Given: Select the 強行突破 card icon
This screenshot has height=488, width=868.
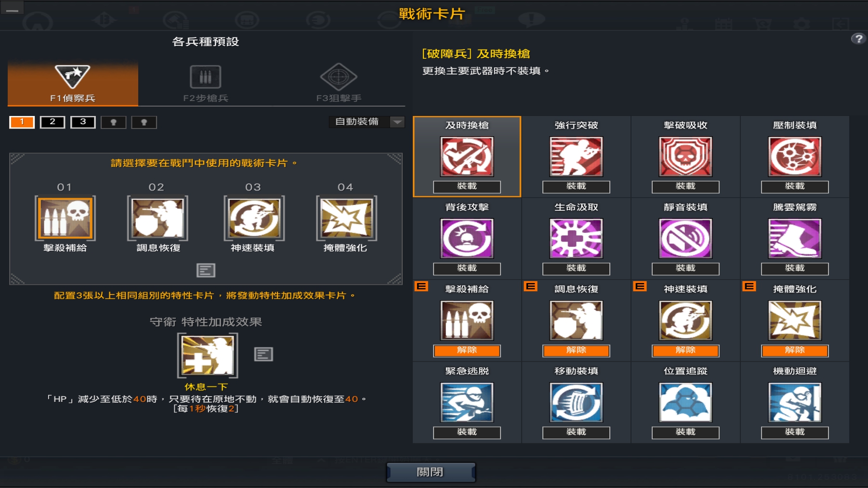Looking at the screenshot, I should click(x=576, y=156).
